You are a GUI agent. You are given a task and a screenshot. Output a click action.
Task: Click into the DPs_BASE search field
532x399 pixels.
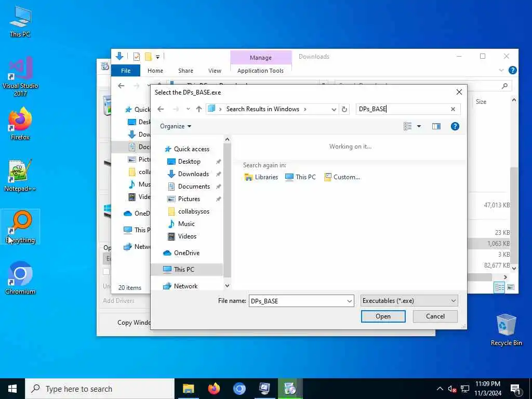point(403,109)
